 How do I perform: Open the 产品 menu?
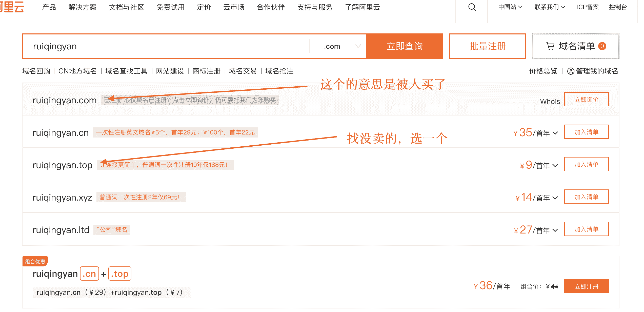[x=49, y=7]
